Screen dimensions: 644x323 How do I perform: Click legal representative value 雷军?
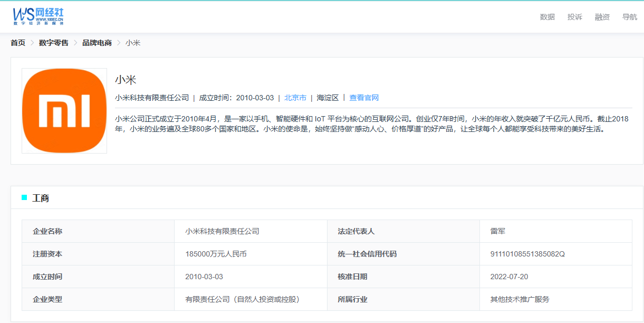pyautogui.click(x=498, y=231)
